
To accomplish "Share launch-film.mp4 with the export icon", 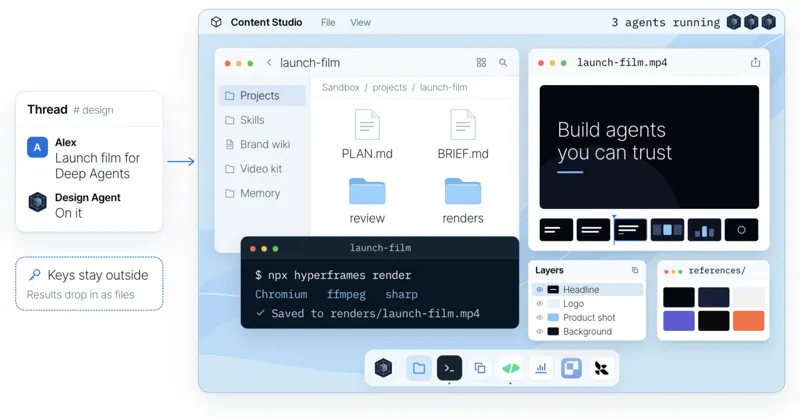I will [x=755, y=62].
